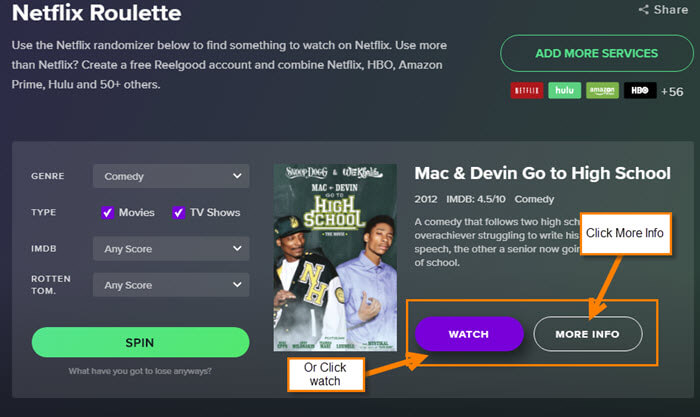Click the Mac & Devin Go to High School title

tap(542, 173)
